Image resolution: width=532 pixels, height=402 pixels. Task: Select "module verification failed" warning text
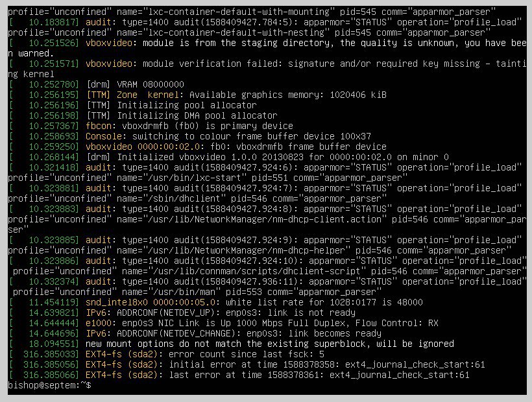pos(210,64)
